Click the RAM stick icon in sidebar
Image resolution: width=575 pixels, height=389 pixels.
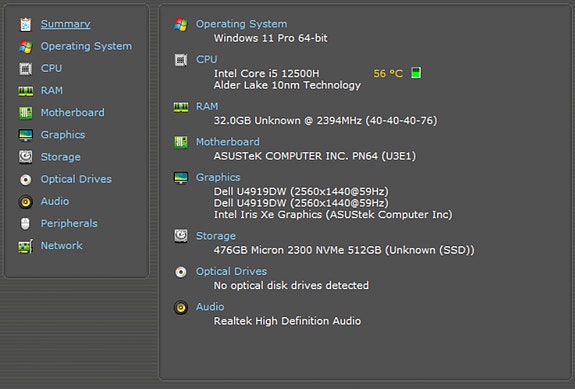[26, 91]
